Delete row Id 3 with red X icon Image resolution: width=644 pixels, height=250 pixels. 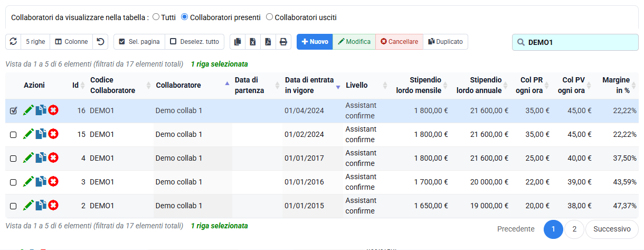pos(53,181)
